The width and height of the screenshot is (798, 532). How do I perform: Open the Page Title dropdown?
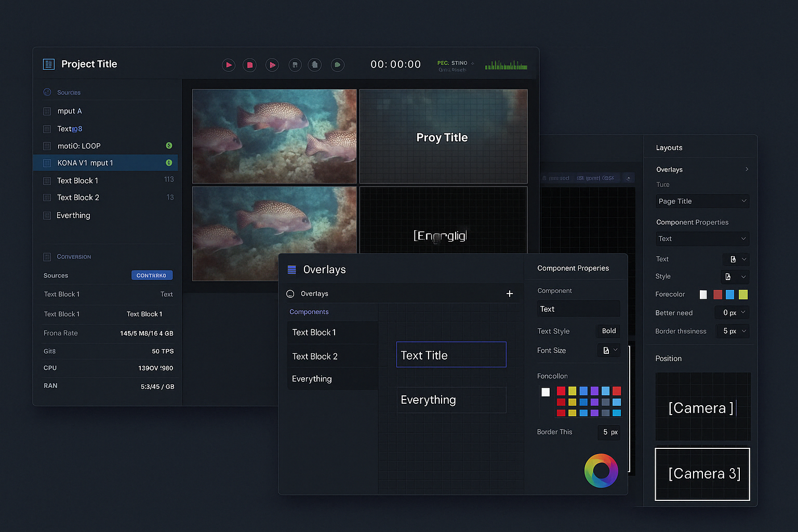(x=702, y=201)
